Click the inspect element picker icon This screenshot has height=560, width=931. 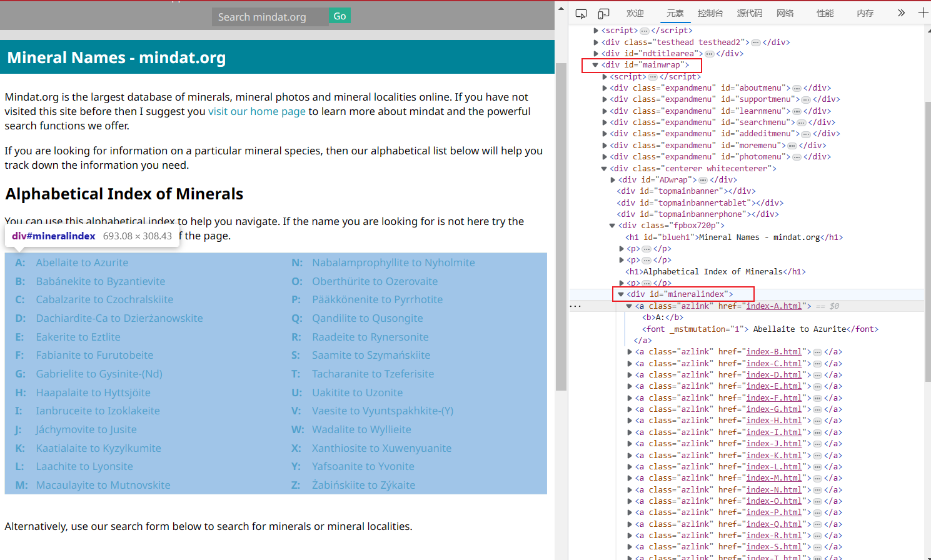[581, 13]
